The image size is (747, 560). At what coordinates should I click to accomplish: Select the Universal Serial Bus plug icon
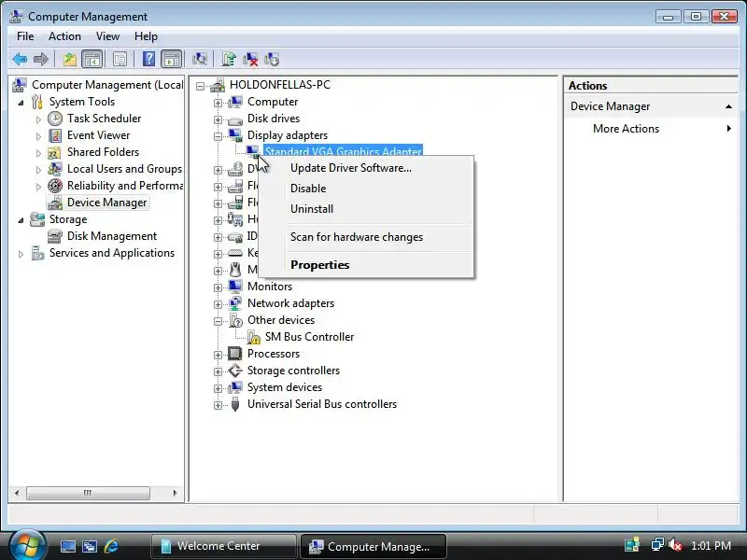235,404
